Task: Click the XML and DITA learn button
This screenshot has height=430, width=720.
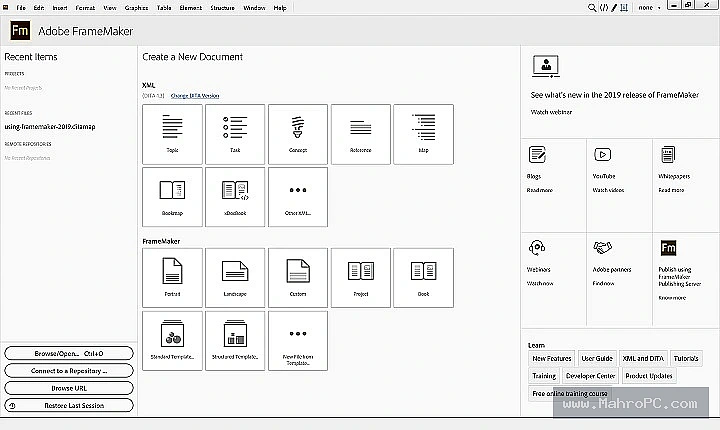Action: (x=643, y=358)
